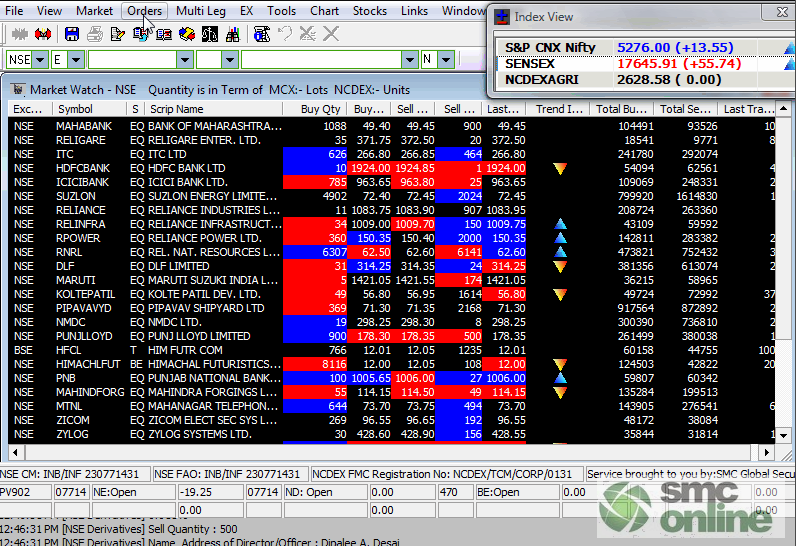Click the Market Watch window title icon
The width and height of the screenshot is (796, 546).
[x=17, y=89]
